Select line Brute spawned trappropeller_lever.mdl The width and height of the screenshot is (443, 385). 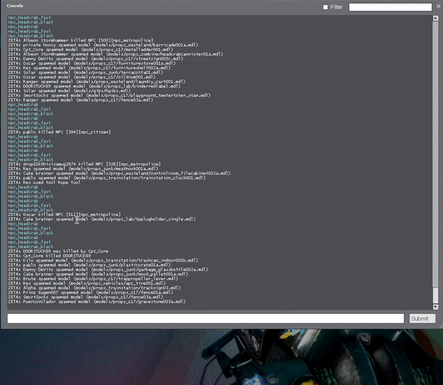click(93, 279)
